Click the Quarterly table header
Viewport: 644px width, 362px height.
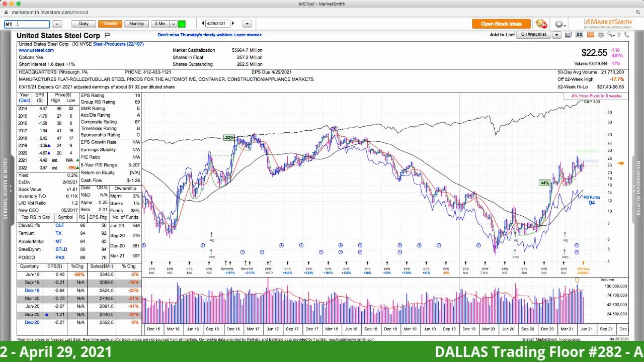29,266
